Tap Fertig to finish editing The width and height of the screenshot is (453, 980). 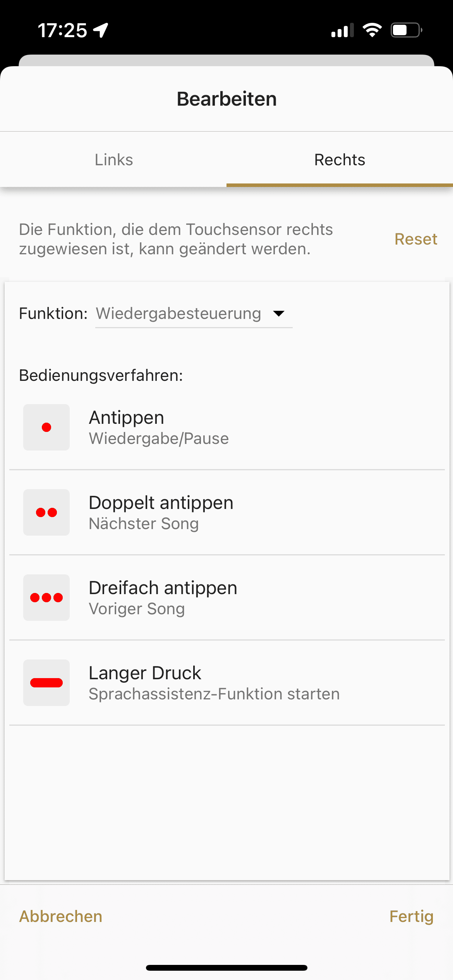pos(411,917)
